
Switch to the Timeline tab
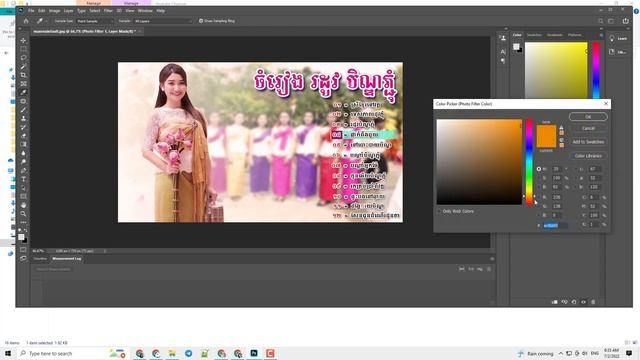[x=40, y=259]
